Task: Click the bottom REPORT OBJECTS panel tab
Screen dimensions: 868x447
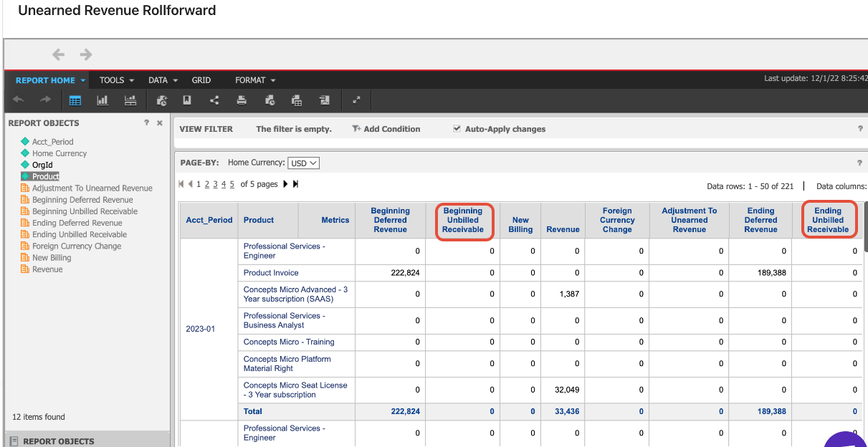Action: click(x=87, y=439)
